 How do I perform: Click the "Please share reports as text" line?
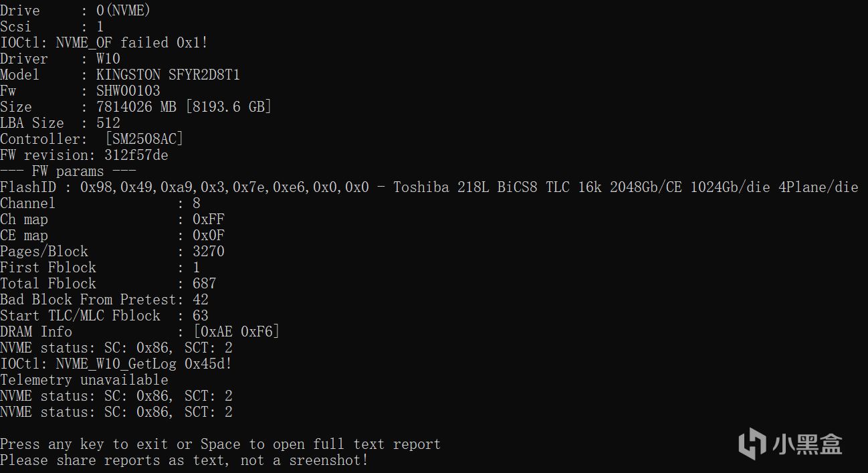tap(184, 460)
